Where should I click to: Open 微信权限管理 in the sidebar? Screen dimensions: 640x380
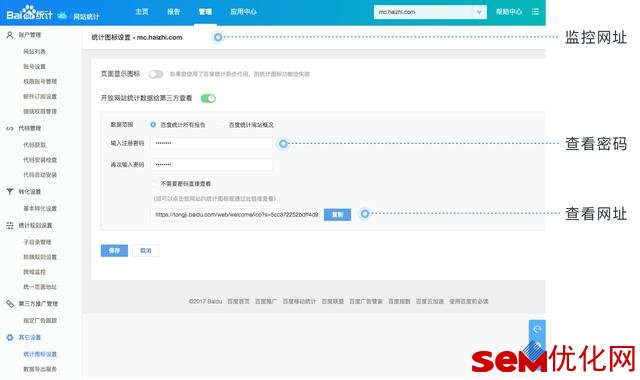tap(40, 111)
